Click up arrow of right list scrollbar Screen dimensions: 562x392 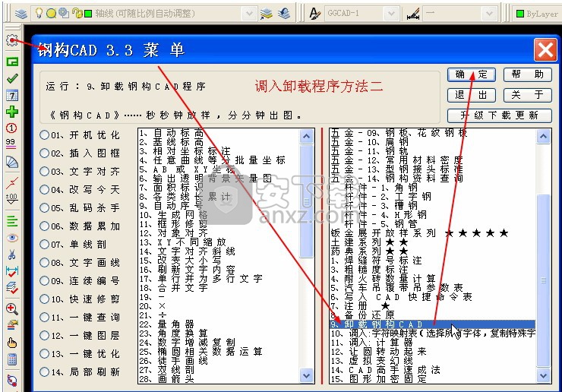click(543, 136)
